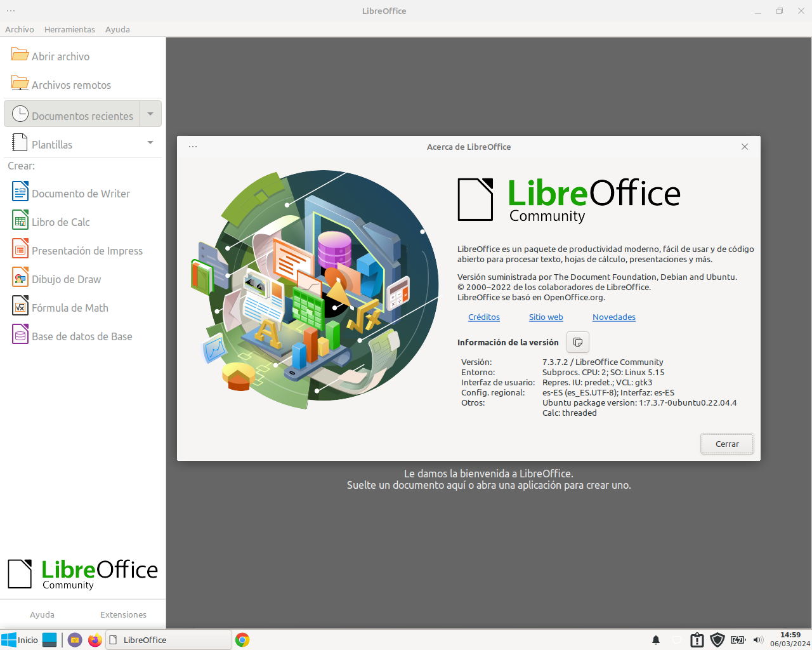The image size is (812, 650).
Task: Click the clipboard alert tray icon
Action: click(x=697, y=640)
